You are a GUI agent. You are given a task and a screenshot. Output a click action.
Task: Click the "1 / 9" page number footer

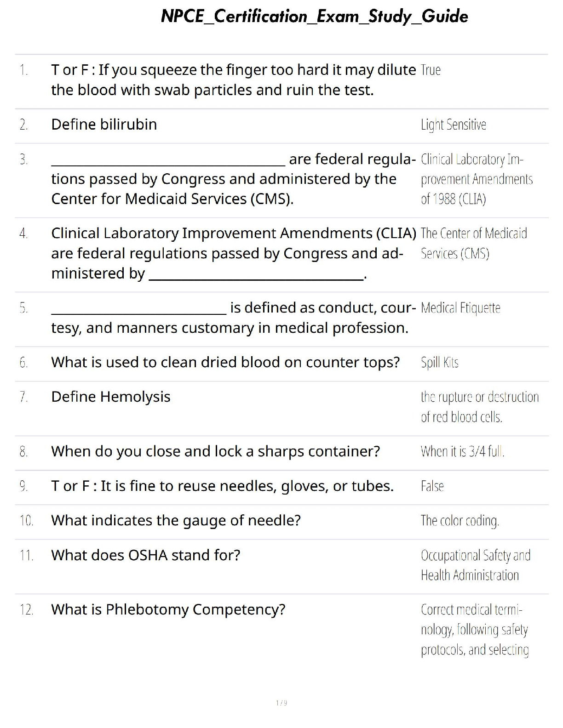click(281, 703)
